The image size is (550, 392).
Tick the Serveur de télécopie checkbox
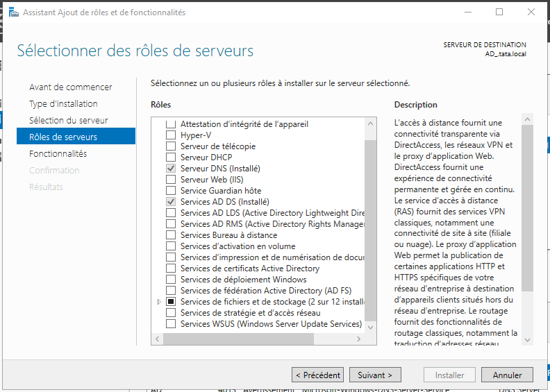tap(171, 146)
